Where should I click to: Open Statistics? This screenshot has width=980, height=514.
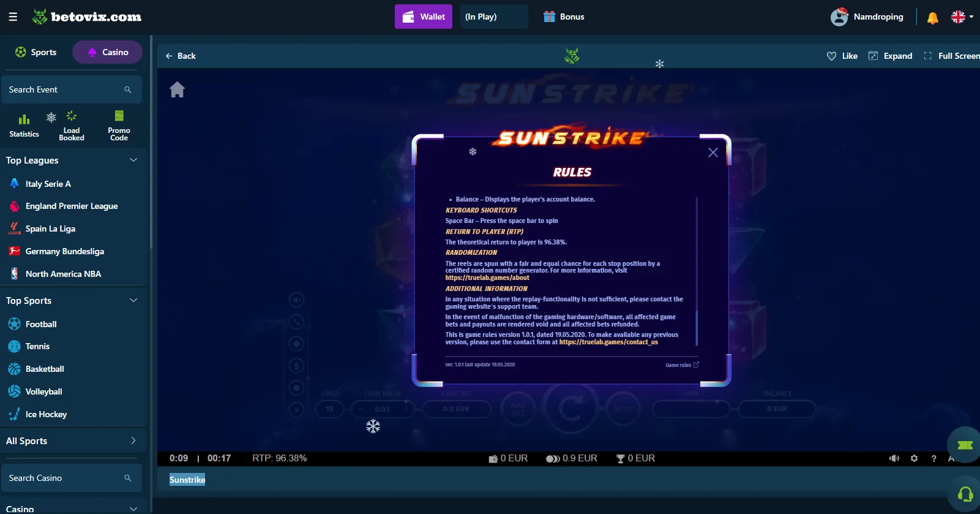click(x=24, y=126)
